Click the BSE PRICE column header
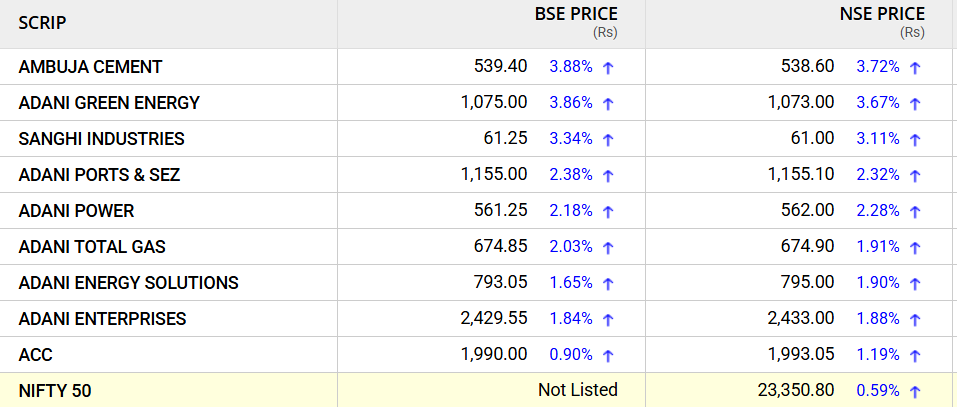 [576, 14]
